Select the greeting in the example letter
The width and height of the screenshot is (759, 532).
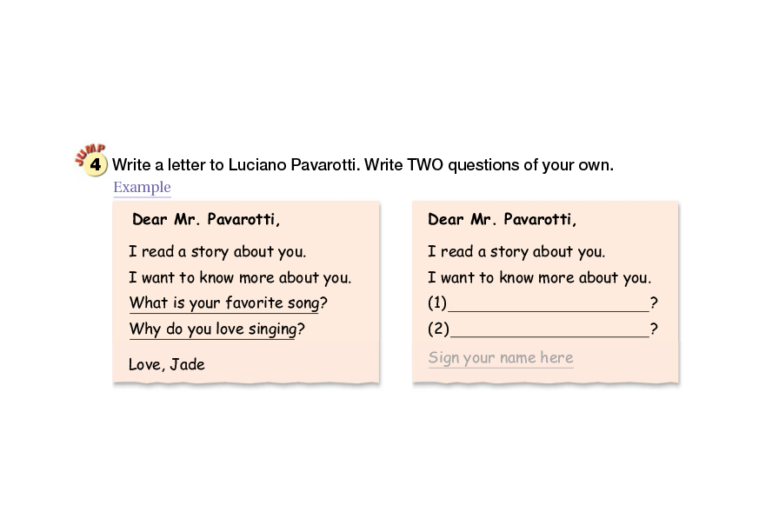click(x=206, y=220)
